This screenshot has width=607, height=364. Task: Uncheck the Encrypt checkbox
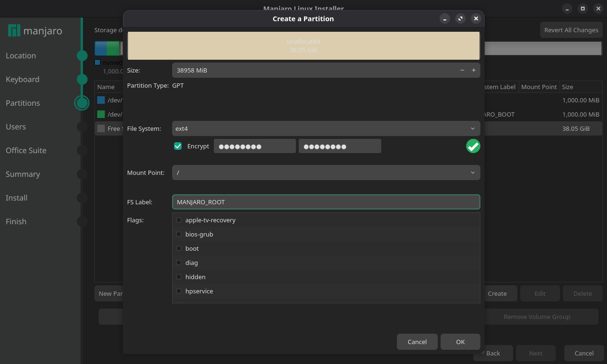[178, 146]
